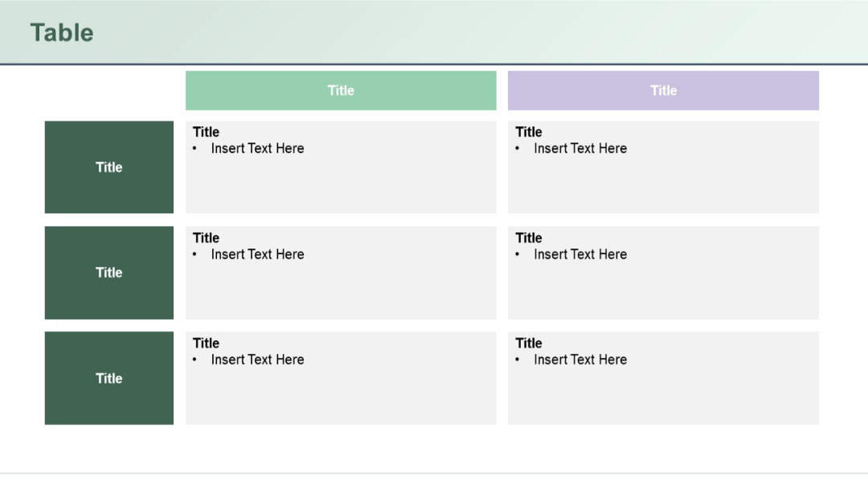Click the 'Title' label in bottom right cell
This screenshot has height=489, width=868.
[x=528, y=343]
